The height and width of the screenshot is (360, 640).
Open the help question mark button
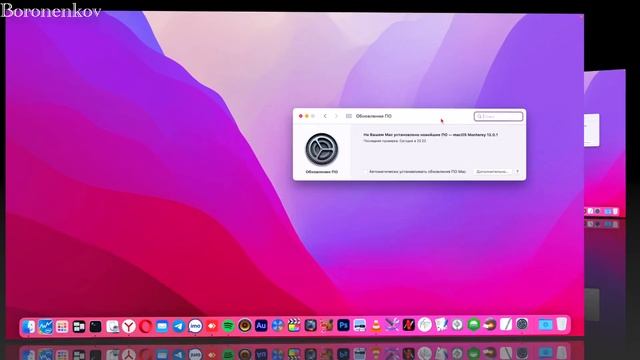coord(518,172)
